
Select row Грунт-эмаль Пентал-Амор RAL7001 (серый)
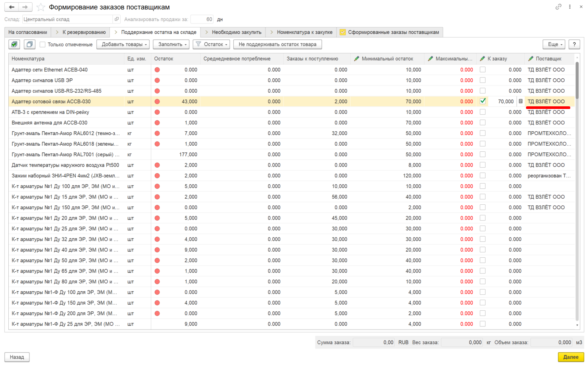[292, 154]
